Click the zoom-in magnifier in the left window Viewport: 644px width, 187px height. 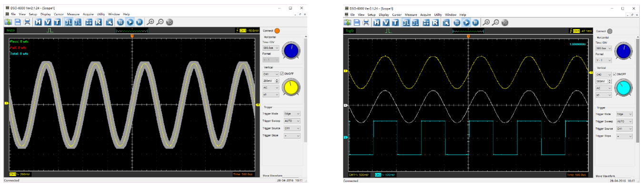pos(151,22)
